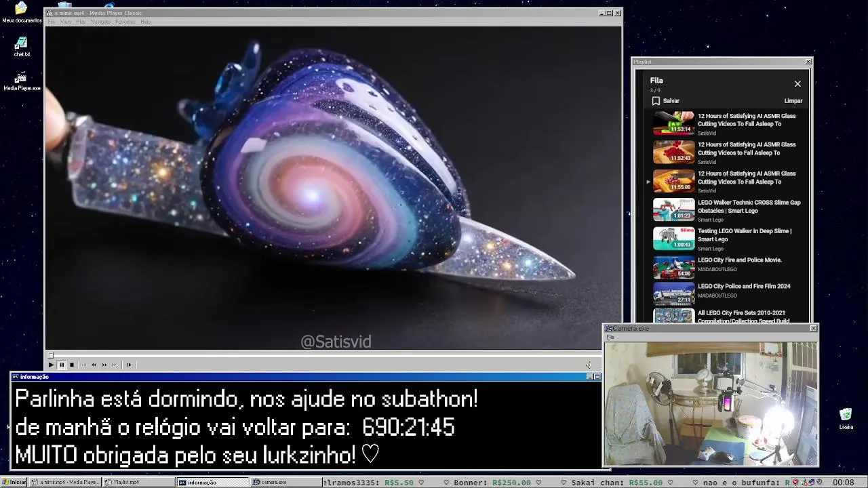Open LEGO Walker Technic CROSS Slime Gap video
Viewport: 868px width, 488px height.
(x=749, y=206)
